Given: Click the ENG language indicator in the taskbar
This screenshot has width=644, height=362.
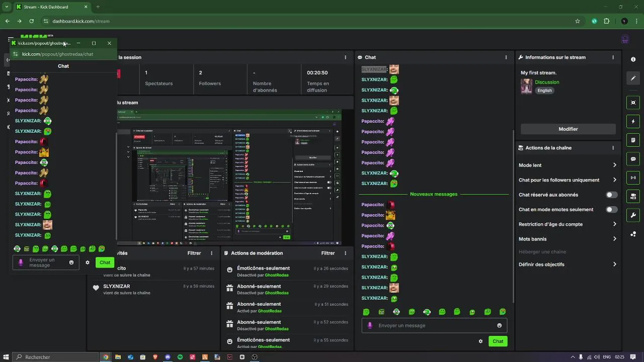Looking at the screenshot, I should pyautogui.click(x=607, y=357).
